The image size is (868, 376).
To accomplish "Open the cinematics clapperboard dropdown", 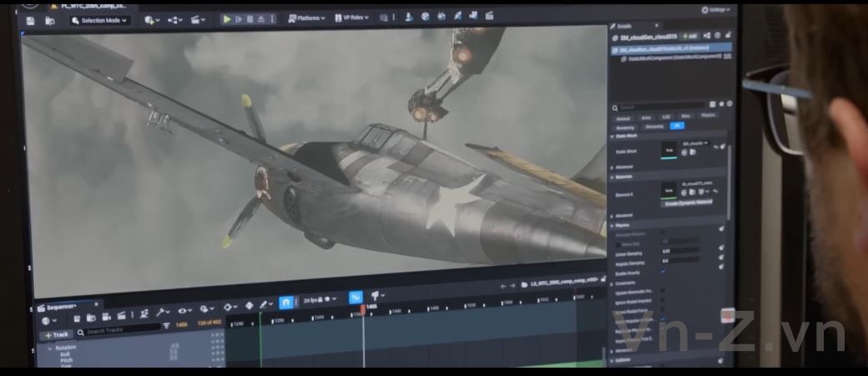I will (x=198, y=19).
